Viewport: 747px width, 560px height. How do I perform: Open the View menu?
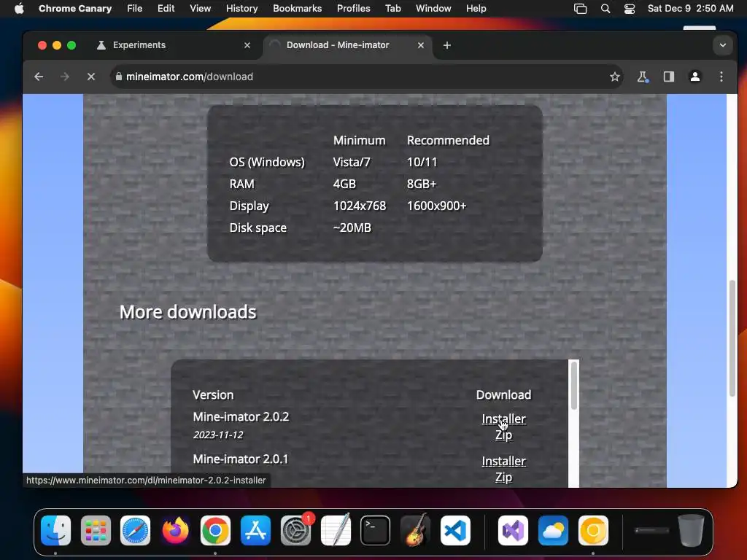pyautogui.click(x=200, y=9)
